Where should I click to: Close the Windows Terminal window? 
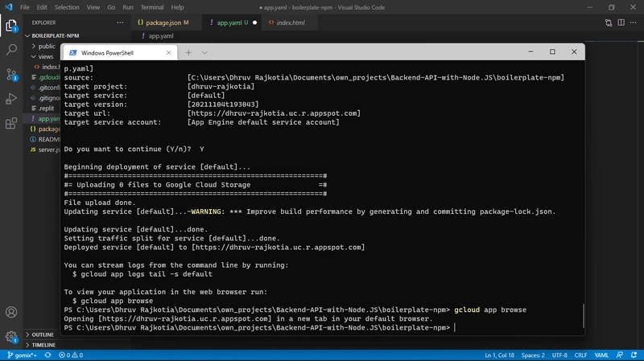pyautogui.click(x=574, y=51)
